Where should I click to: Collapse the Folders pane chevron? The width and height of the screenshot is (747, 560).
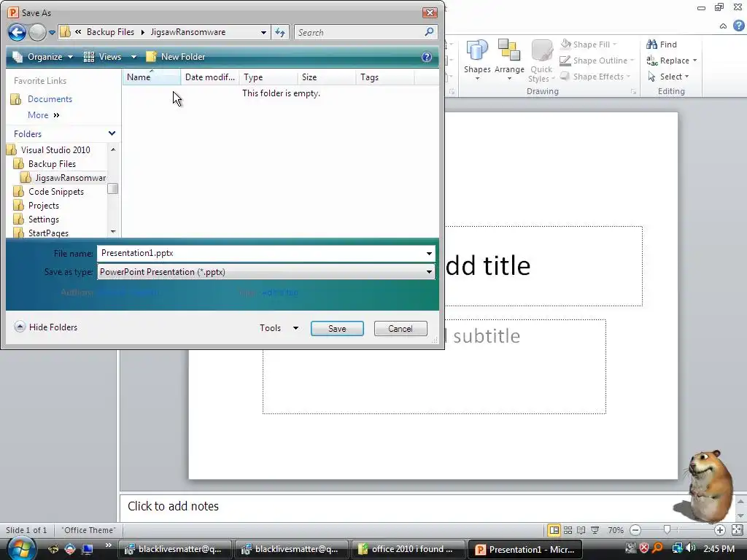click(112, 134)
